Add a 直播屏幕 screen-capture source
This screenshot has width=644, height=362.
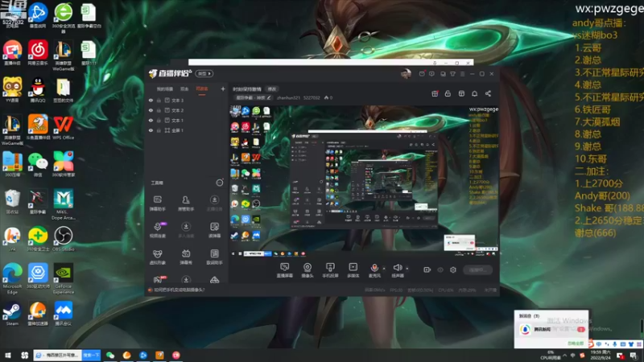(285, 270)
